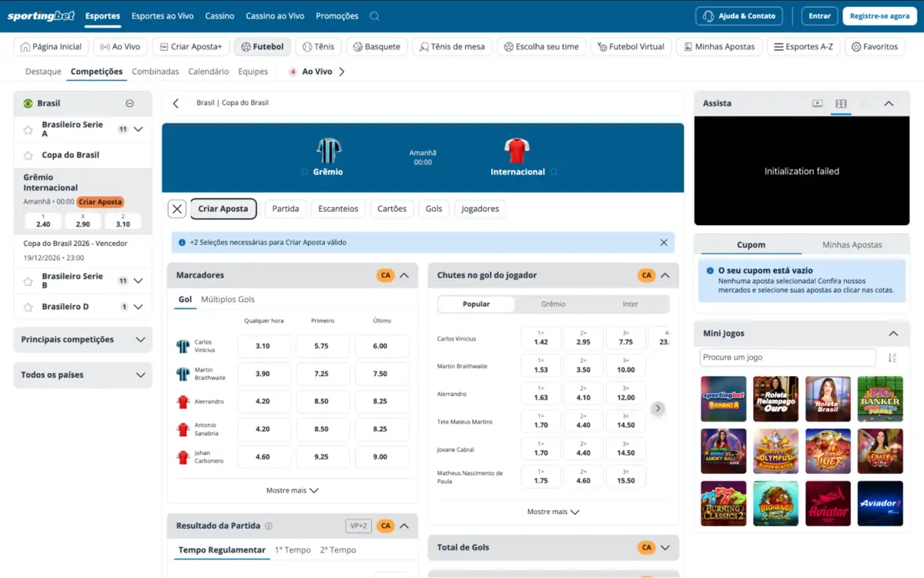Select the video stream icon in Assista
This screenshot has width=924, height=578.
[x=818, y=103]
